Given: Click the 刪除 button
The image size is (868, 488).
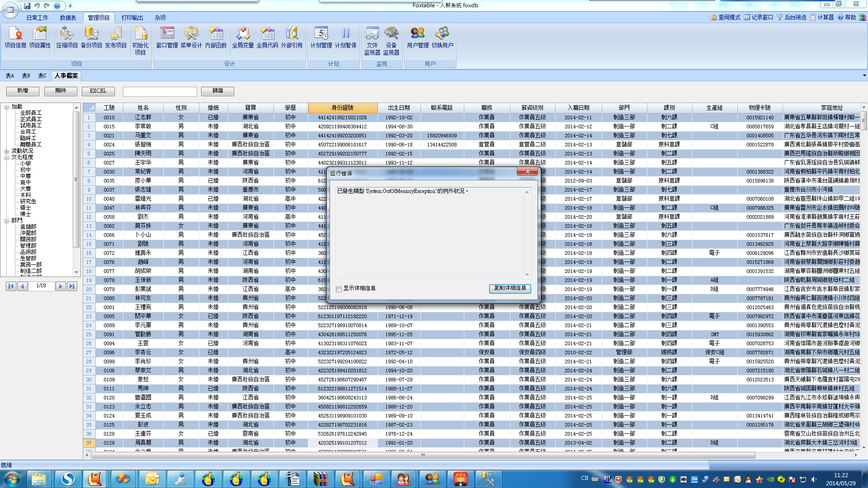Looking at the screenshot, I should pos(61,91).
